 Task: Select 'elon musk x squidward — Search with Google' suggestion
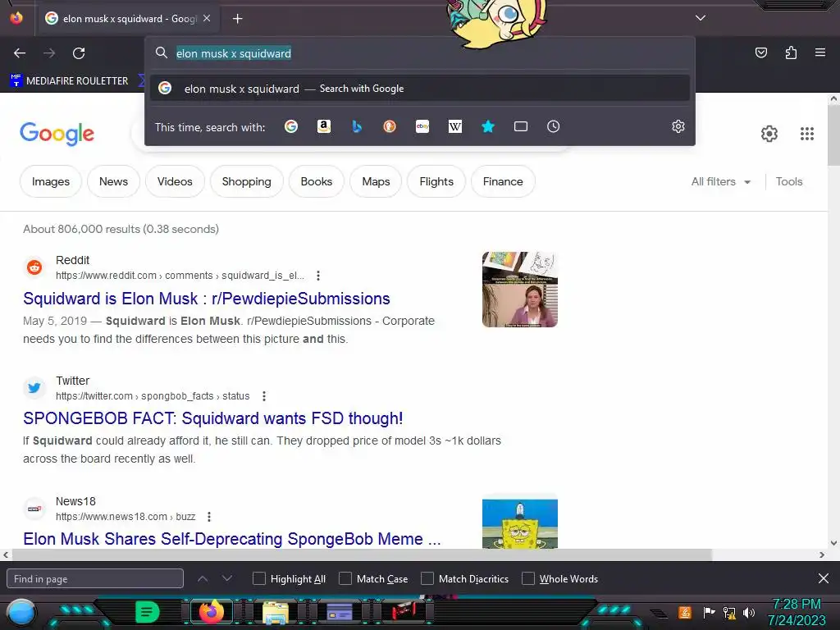419,89
